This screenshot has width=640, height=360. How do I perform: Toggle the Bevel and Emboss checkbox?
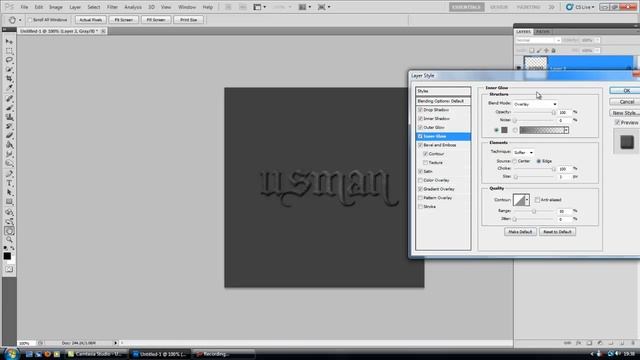[x=420, y=145]
